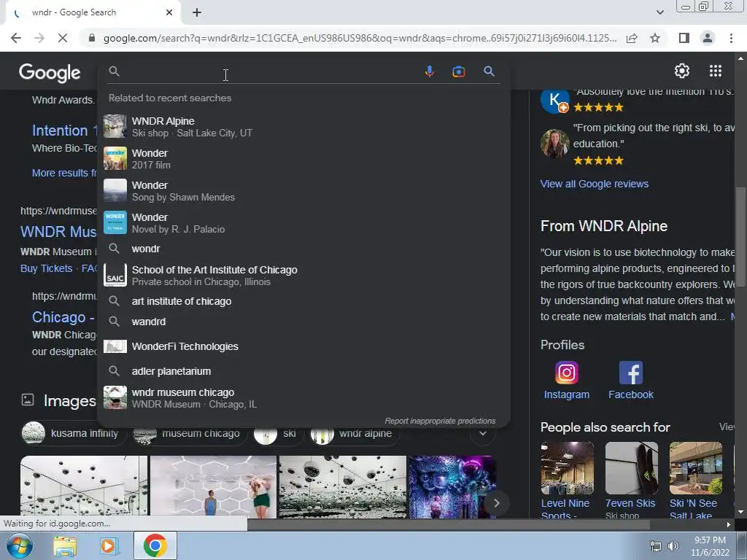This screenshot has height=560, width=747.
Task: Click the blue search magnifier button
Action: click(x=489, y=71)
